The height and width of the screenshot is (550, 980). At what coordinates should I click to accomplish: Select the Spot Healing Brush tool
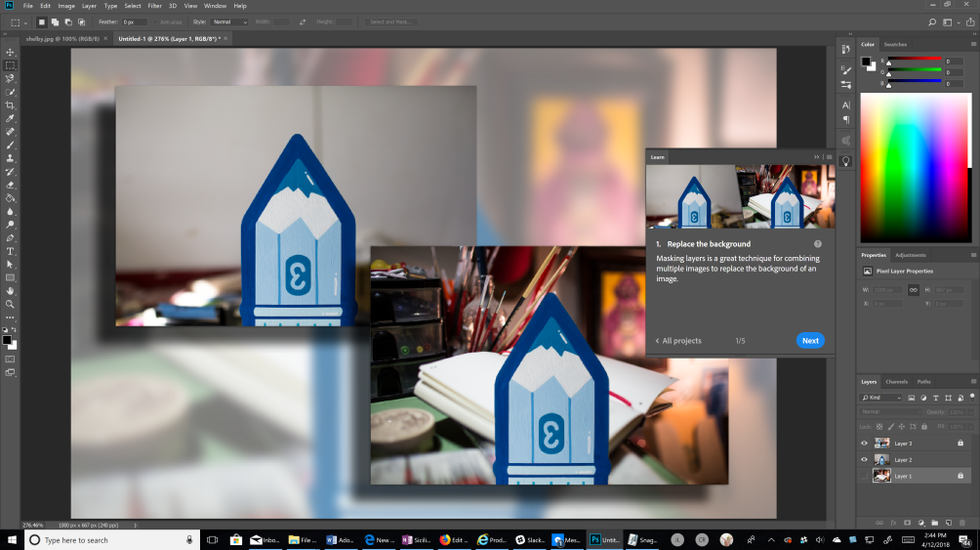10,132
